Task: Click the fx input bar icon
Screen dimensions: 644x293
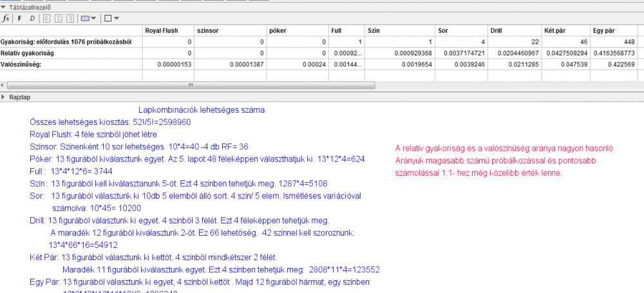Action: tap(6, 19)
